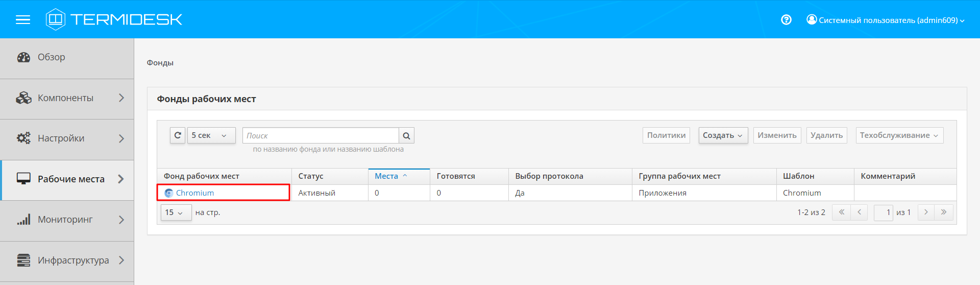Select Обзор in the sidebar
The width and height of the screenshot is (980, 285).
pyautogui.click(x=52, y=57)
